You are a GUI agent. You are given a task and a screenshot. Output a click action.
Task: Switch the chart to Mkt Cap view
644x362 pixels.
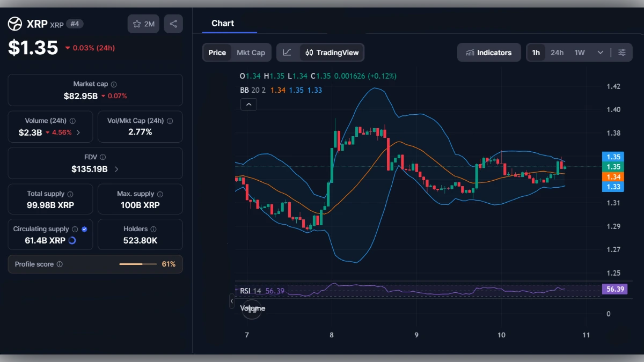pos(250,52)
